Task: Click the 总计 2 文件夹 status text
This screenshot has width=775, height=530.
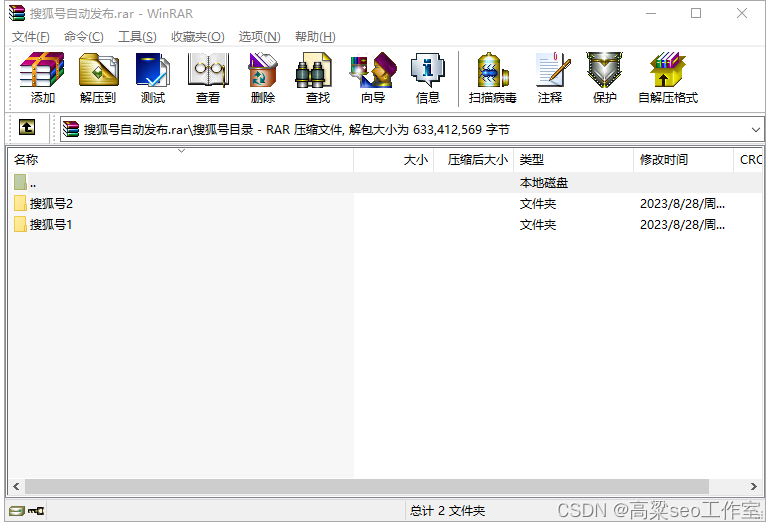Action: (x=447, y=511)
